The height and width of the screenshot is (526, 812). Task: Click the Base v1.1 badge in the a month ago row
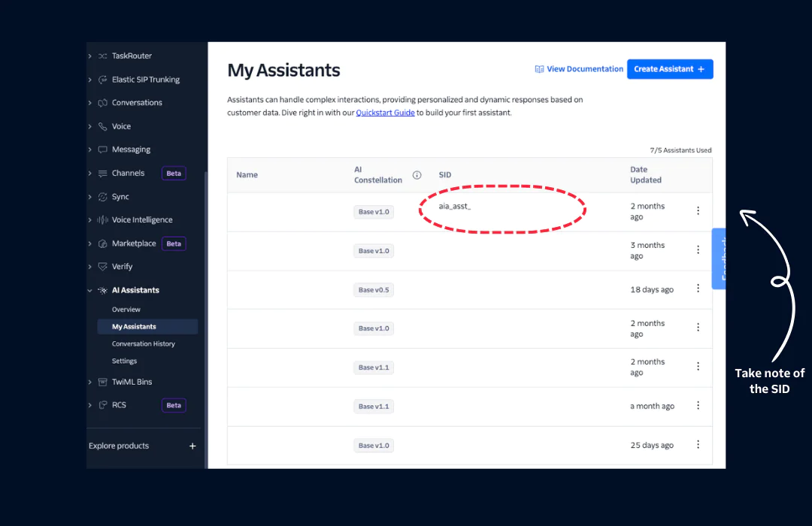(374, 407)
